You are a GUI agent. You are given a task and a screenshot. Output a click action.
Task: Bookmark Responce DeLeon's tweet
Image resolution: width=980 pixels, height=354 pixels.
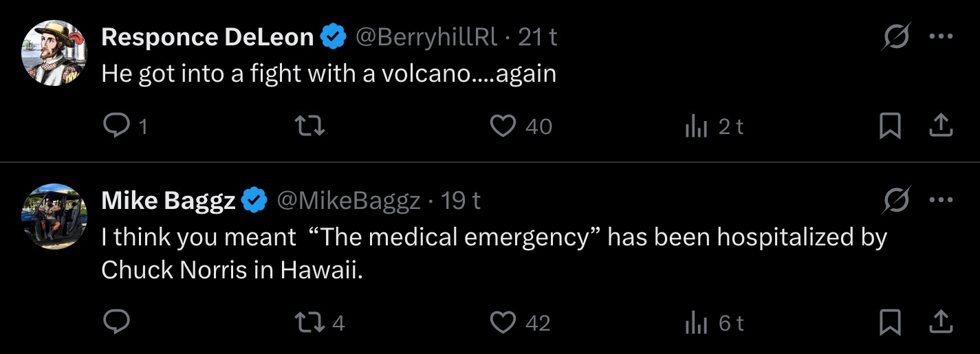(891, 126)
